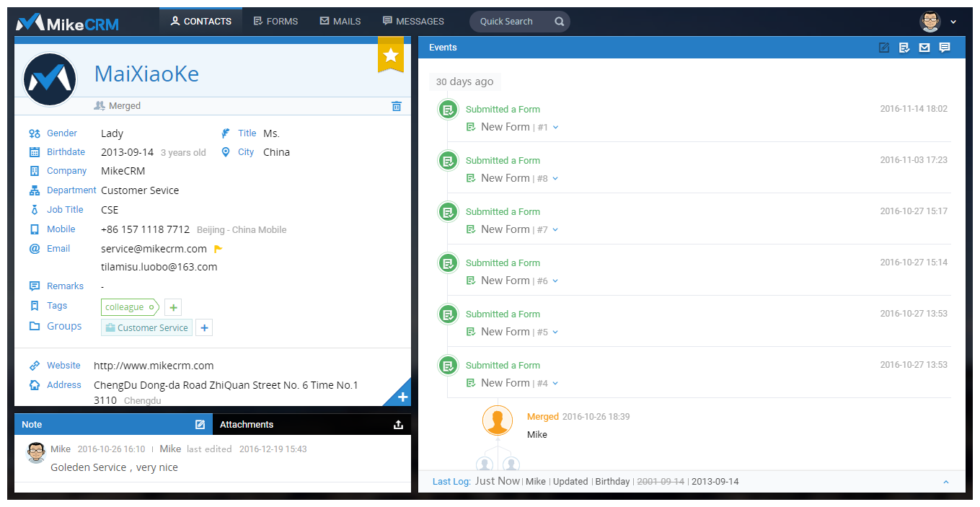The image size is (980, 507).
Task: Click the Company building icon
Action: coord(35,171)
